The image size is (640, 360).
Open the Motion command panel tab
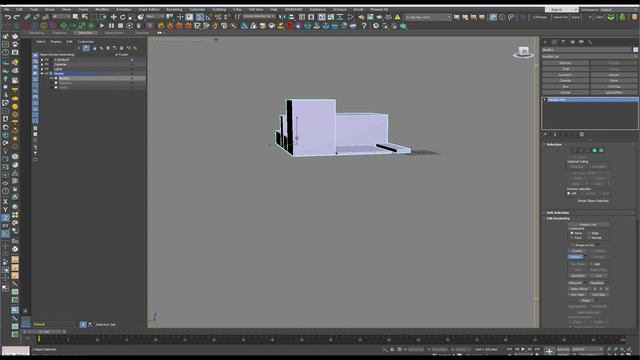pyautogui.click(x=572, y=42)
